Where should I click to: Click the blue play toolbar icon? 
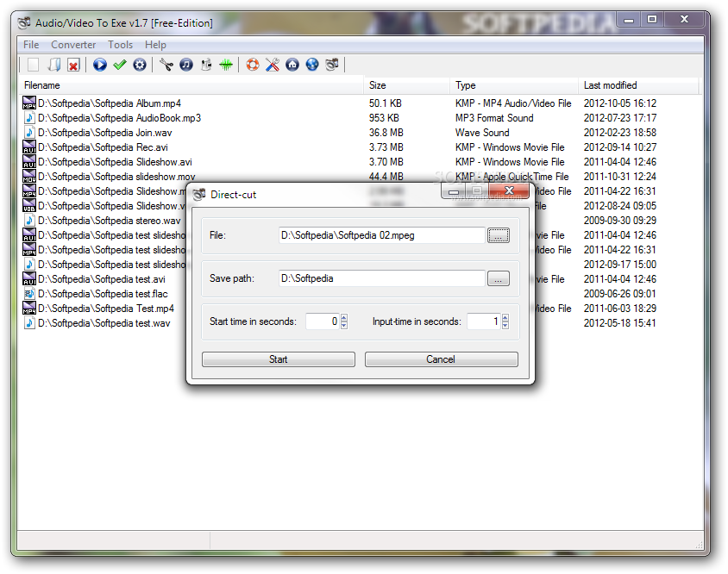pyautogui.click(x=100, y=65)
